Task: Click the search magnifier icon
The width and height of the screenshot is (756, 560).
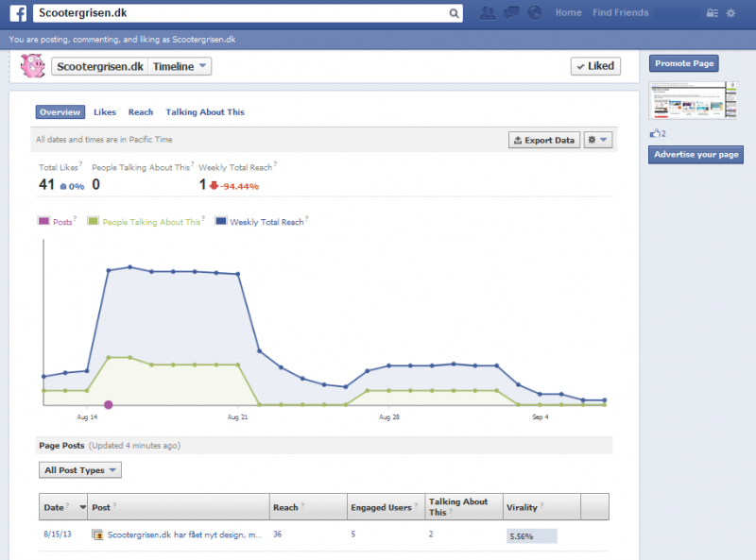Action: (x=454, y=13)
